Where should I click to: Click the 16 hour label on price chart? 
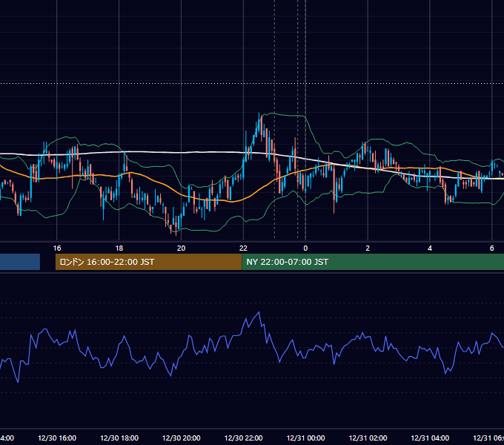(x=57, y=248)
